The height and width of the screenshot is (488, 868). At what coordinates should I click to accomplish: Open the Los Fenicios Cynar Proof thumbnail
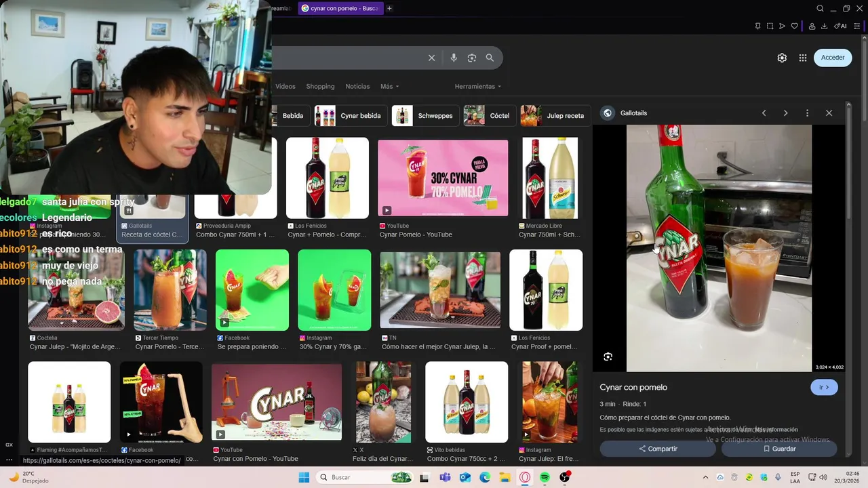(546, 290)
